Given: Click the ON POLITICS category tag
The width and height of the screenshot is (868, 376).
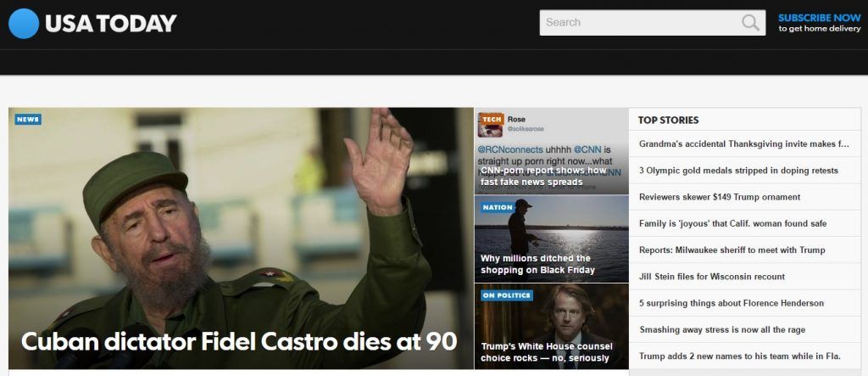Looking at the screenshot, I should (x=507, y=295).
